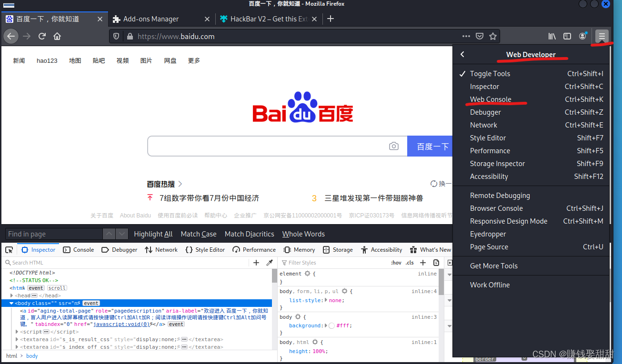The height and width of the screenshot is (364, 622).
Task: Click the blue Baidu search button
Action: [430, 146]
